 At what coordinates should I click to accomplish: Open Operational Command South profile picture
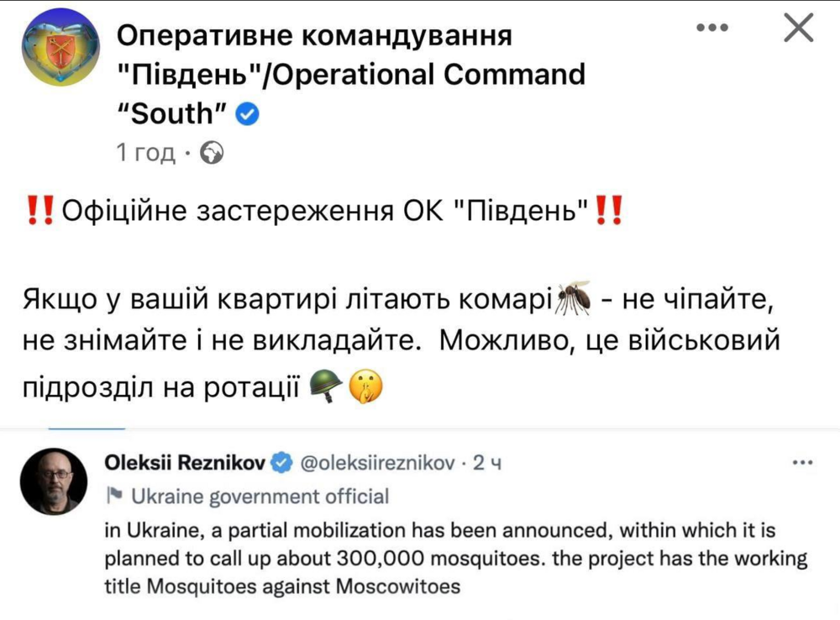point(60,50)
